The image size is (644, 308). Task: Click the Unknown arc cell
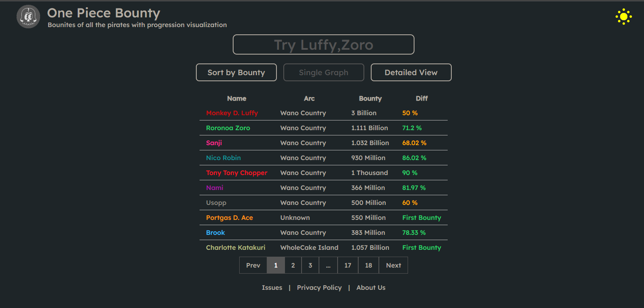click(x=295, y=218)
